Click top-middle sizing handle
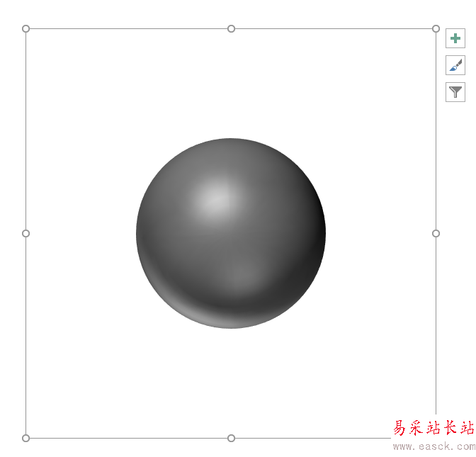 tap(231, 29)
